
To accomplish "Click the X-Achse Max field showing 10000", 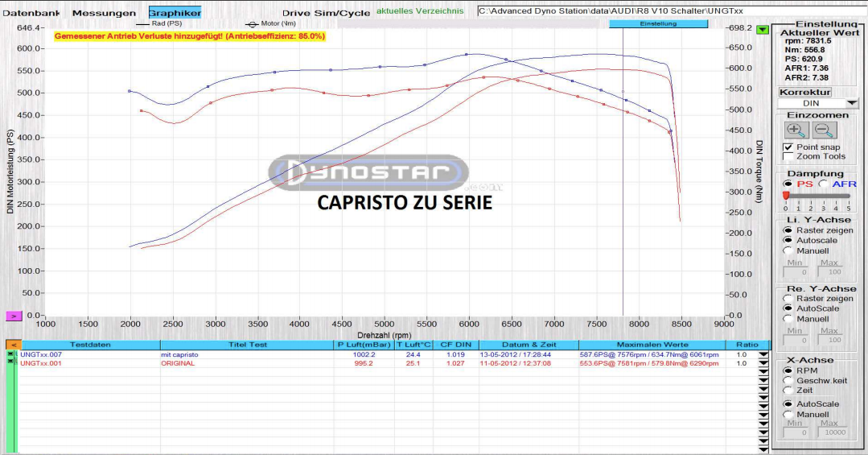I will pyautogui.click(x=832, y=432).
